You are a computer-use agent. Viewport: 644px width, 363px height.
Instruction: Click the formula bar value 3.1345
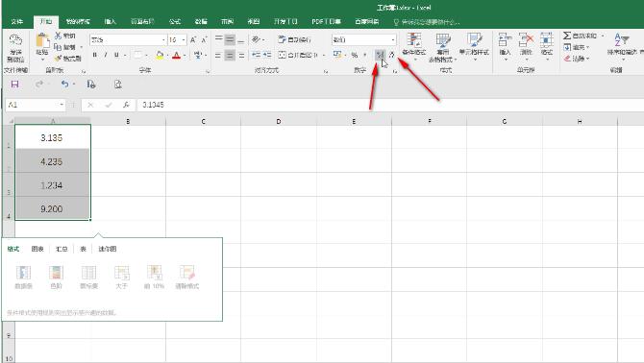(153, 105)
